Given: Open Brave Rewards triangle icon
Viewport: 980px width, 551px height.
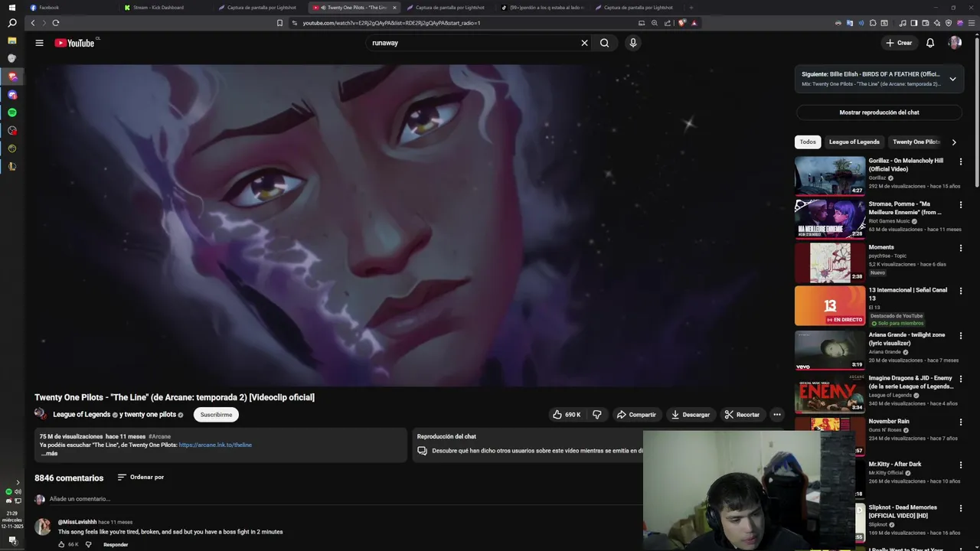Looking at the screenshot, I should pyautogui.click(x=694, y=23).
